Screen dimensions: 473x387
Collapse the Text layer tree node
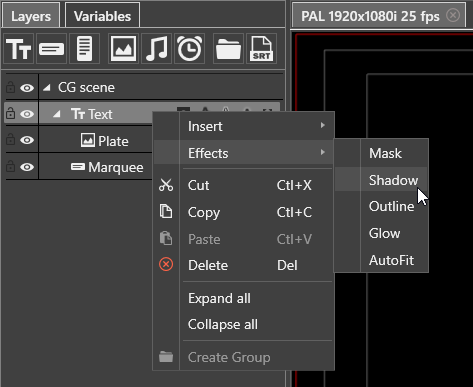tap(57, 114)
